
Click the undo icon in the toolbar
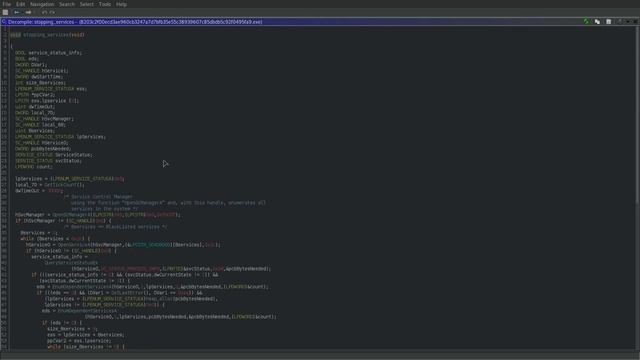[x=44, y=12]
